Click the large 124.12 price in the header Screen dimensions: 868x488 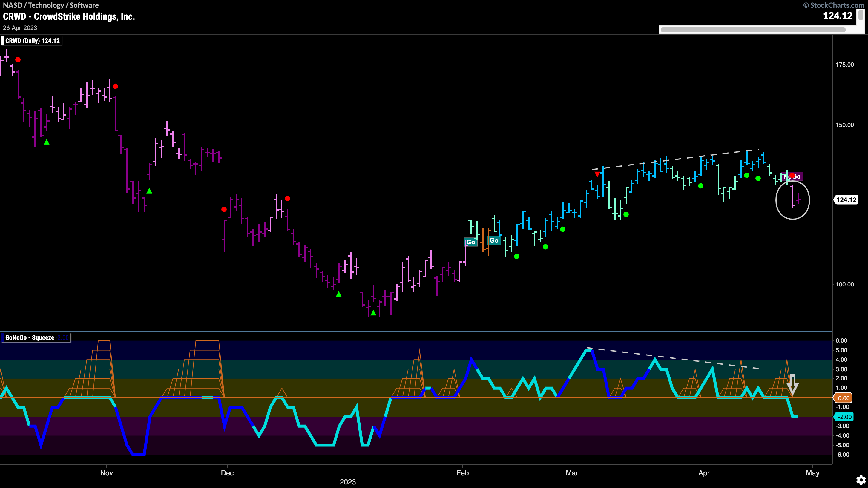coord(838,16)
